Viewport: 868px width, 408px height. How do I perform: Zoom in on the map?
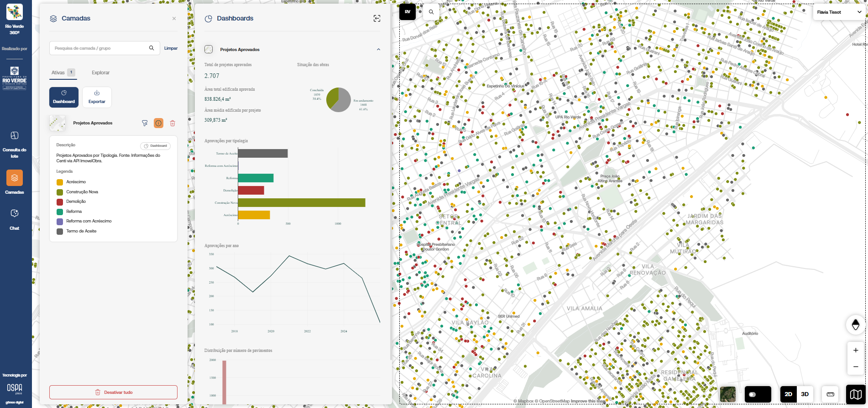856,350
